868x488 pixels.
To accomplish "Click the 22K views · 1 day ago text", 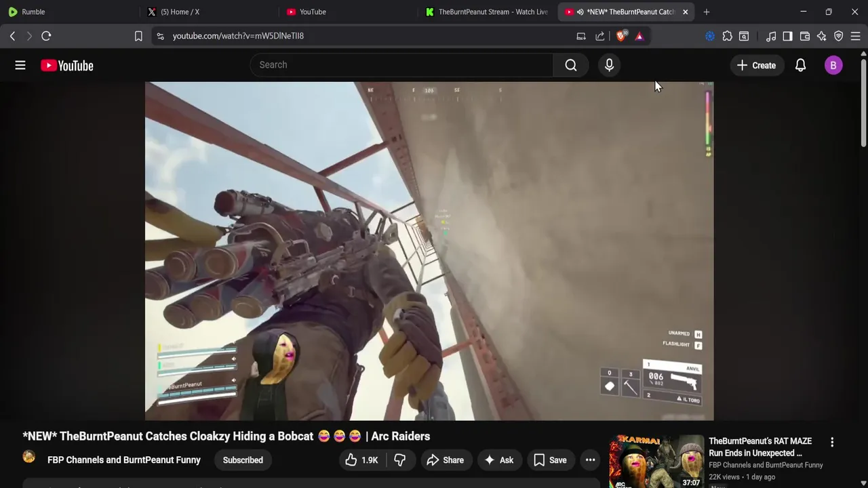I will click(742, 477).
